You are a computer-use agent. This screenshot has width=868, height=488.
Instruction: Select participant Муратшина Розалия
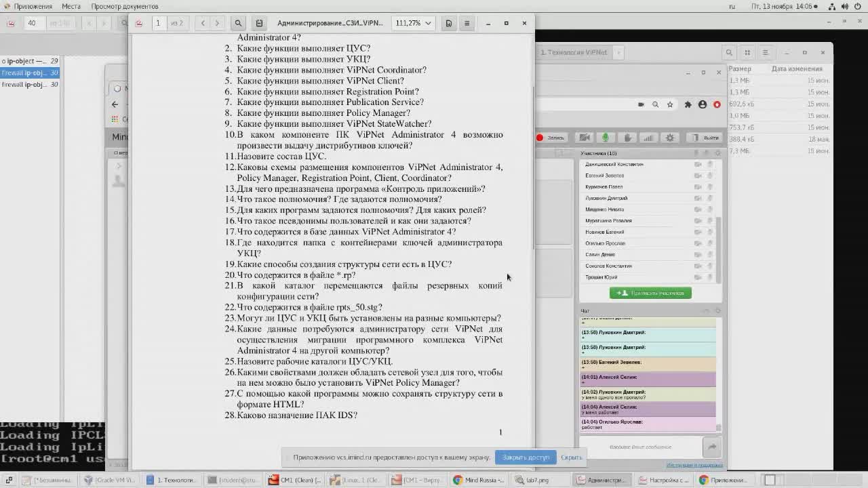coord(608,220)
